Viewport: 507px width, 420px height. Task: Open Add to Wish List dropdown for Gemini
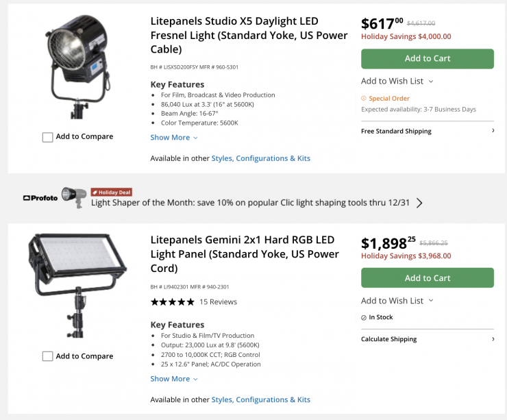(397, 301)
